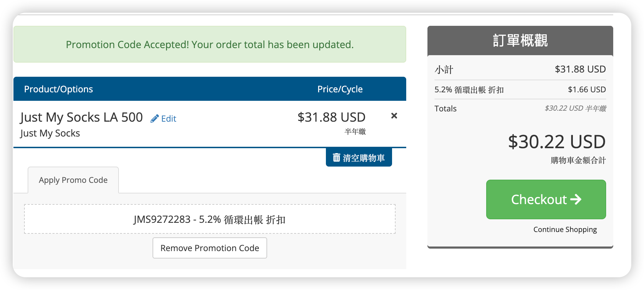Select the Apply Promo Code tab
644x290 pixels.
[73, 180]
